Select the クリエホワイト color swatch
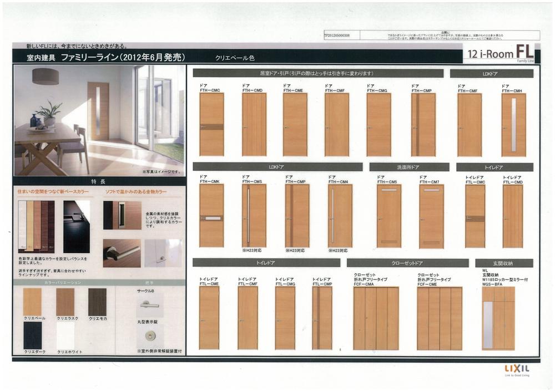This screenshot has width=555, height=392. click(x=65, y=335)
